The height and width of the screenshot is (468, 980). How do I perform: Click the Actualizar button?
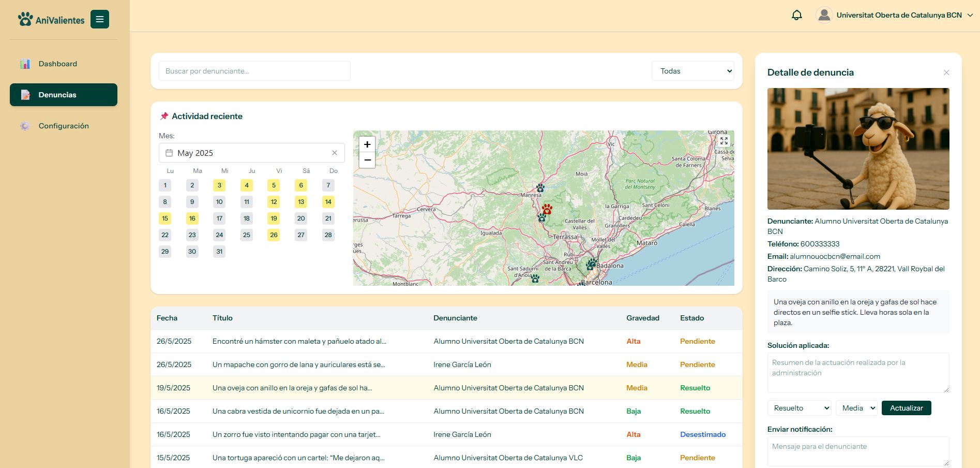[x=907, y=408]
